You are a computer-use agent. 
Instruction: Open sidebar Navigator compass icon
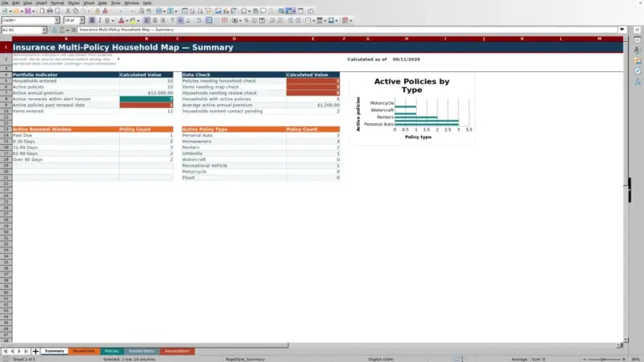[637, 71]
